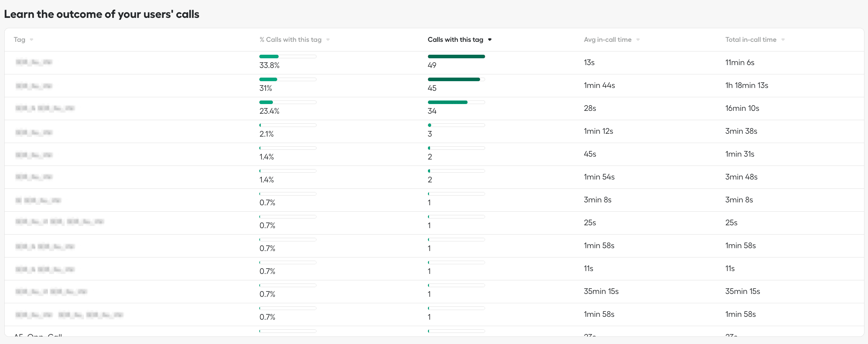Image resolution: width=868 pixels, height=344 pixels.
Task: Open the Avg in-call time sort dropdown
Action: pos(638,40)
